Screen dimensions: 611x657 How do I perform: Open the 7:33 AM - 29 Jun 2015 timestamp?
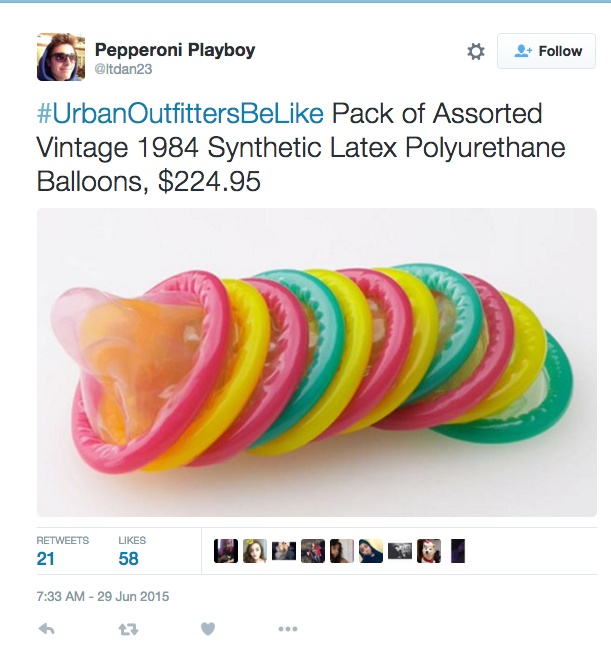(103, 596)
